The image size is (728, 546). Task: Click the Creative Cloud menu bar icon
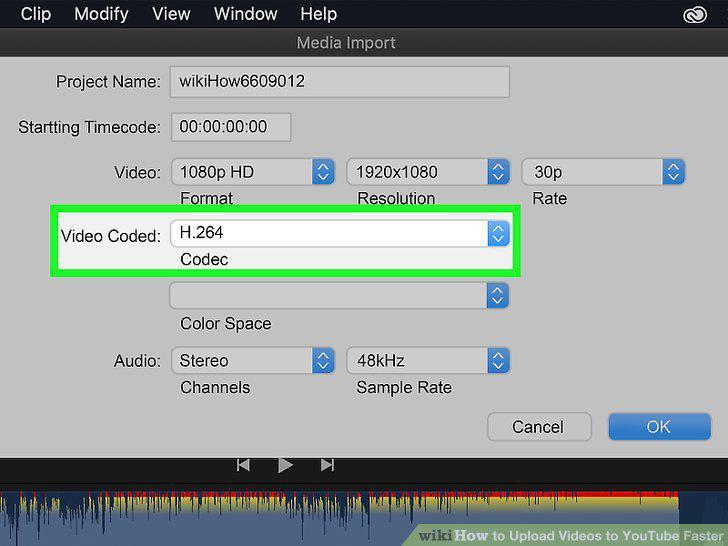(x=695, y=15)
